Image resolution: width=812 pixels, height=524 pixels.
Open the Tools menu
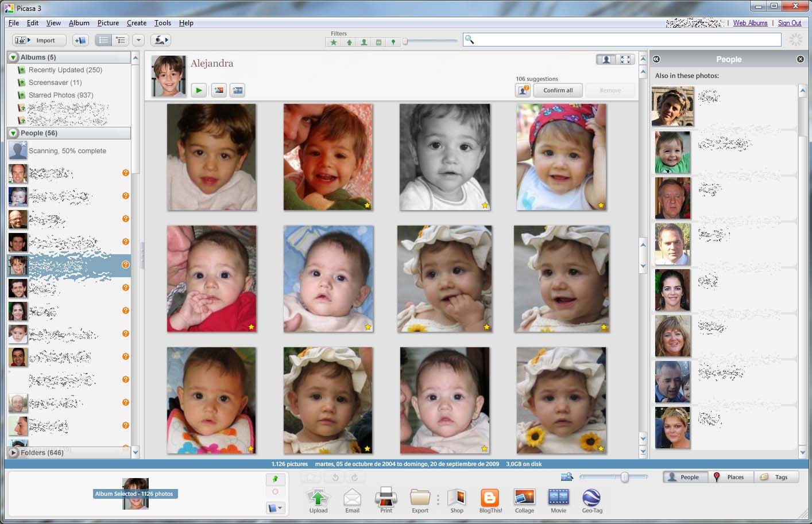162,23
